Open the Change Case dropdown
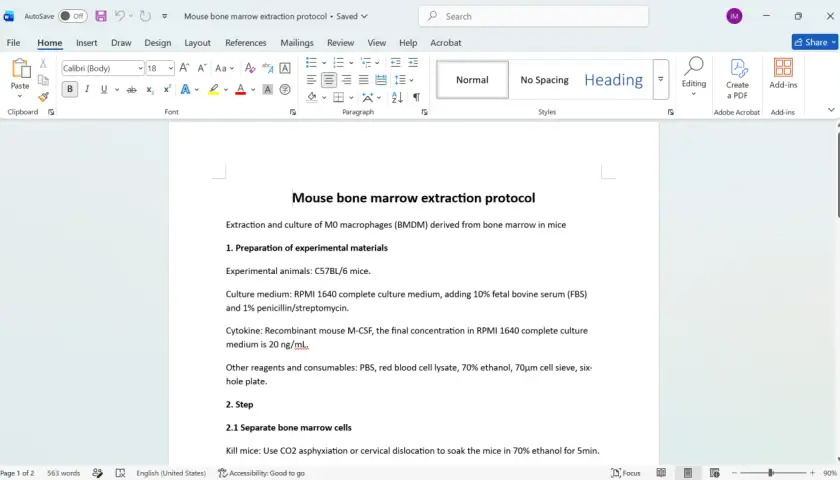 (224, 68)
